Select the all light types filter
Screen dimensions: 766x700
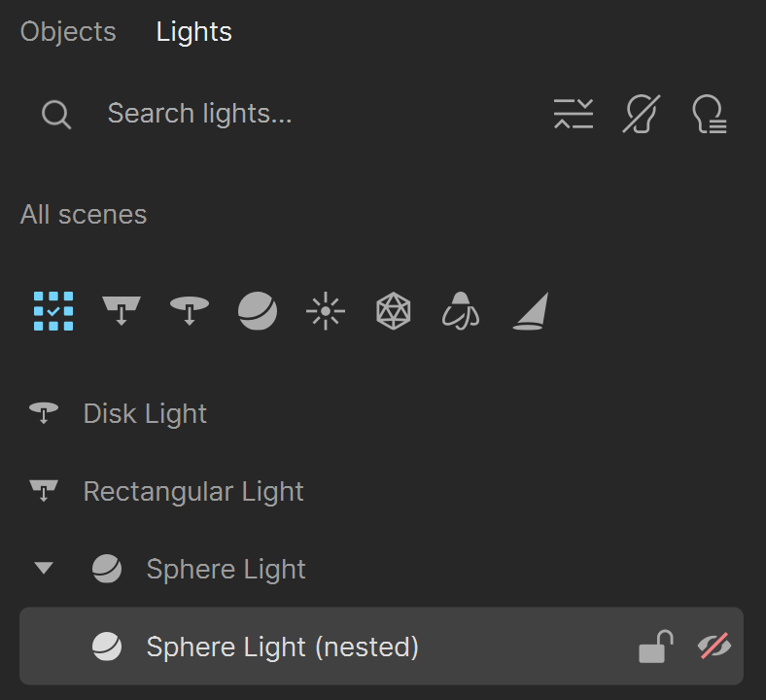(x=53, y=311)
